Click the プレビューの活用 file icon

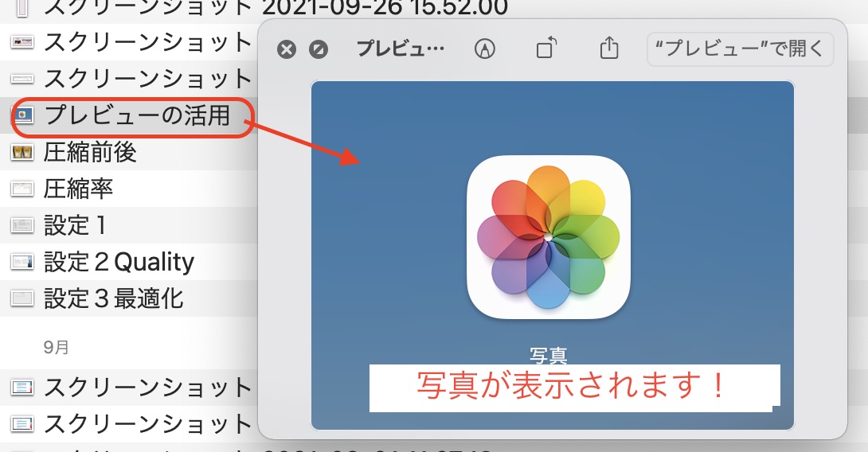[x=22, y=115]
